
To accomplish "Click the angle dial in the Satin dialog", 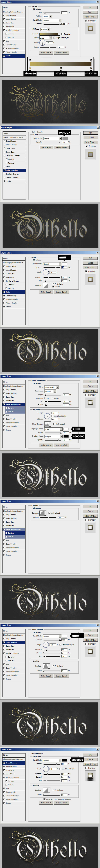I will click(46, 272).
